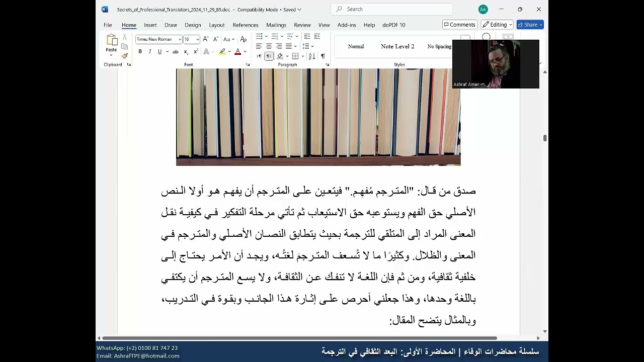Click the Search box in title bar
Image resolution: width=644 pixels, height=362 pixels.
pos(391,9)
